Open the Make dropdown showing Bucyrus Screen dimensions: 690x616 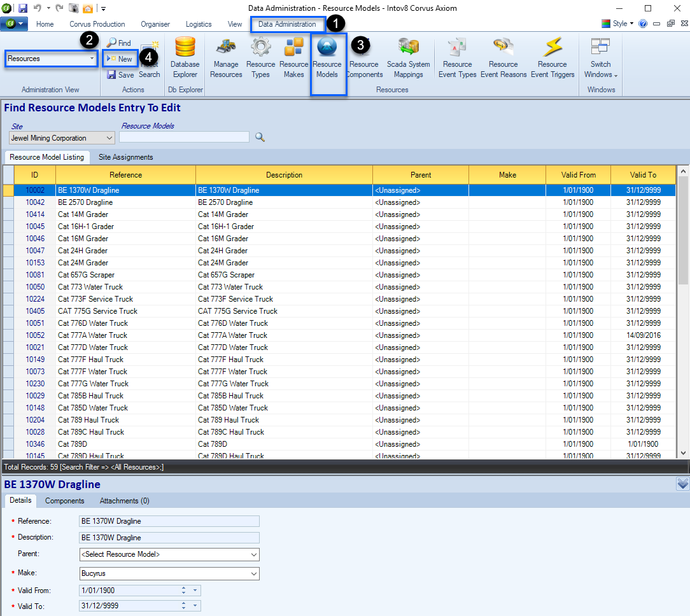point(169,573)
